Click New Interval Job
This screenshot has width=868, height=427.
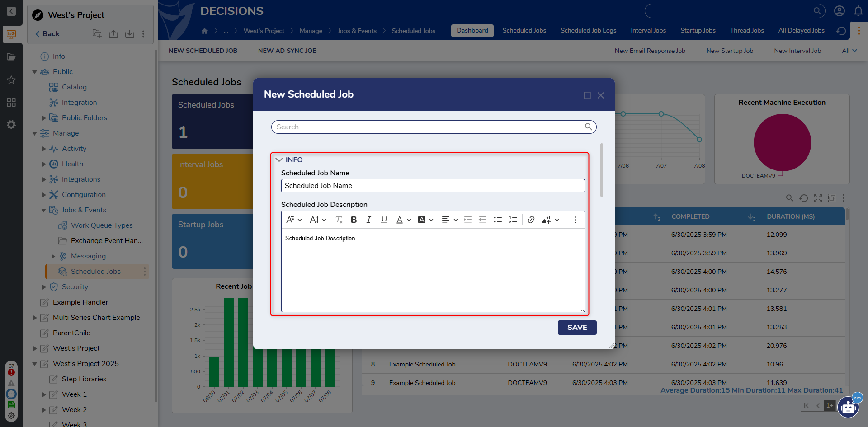797,51
